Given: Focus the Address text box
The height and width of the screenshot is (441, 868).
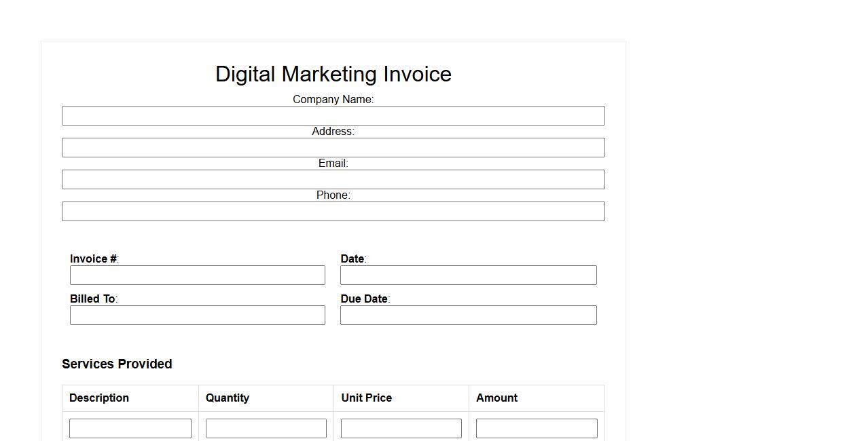Looking at the screenshot, I should point(333,148).
